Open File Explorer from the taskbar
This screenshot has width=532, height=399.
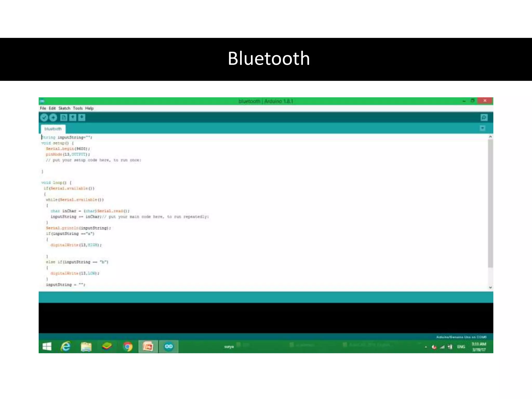pos(86,347)
